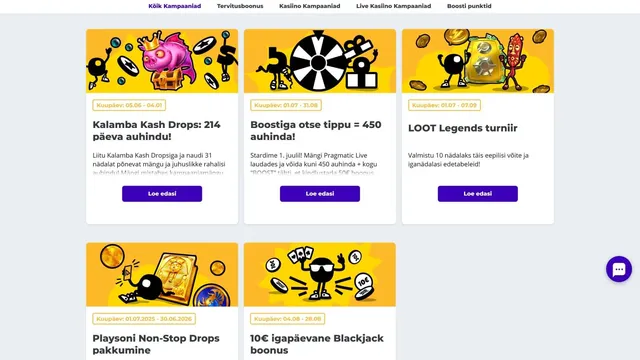Image resolution: width=640 pixels, height=360 pixels.
Task: Open the LOOT Legends turniir title
Action: (463, 128)
